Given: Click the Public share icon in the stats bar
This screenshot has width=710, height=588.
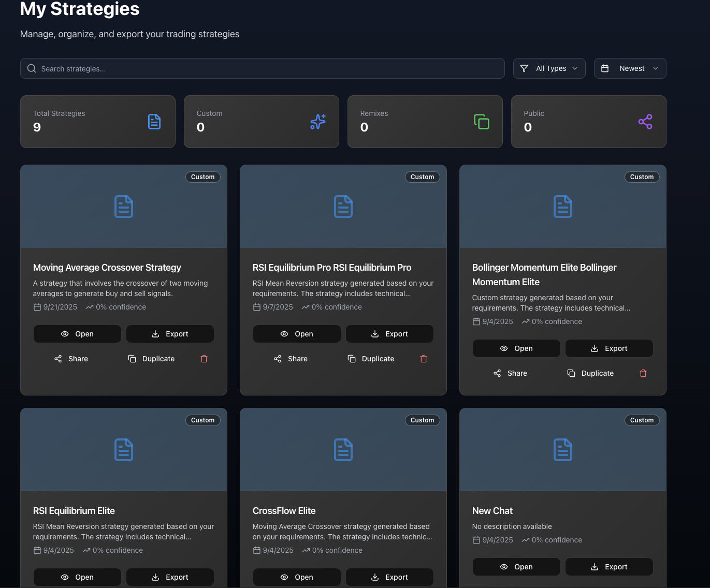Looking at the screenshot, I should point(645,122).
